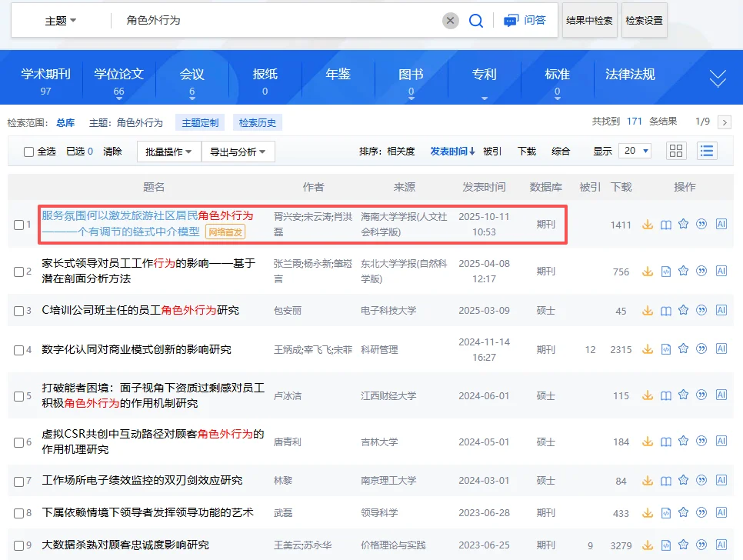This screenshot has height=560, width=743.
Task: Download 下属依赖情境 article
Action: tap(648, 512)
